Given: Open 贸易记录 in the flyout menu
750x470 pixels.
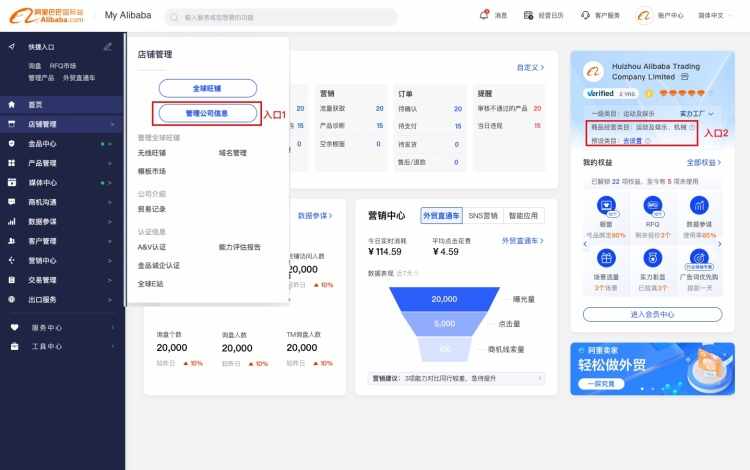Looking at the screenshot, I should click(152, 209).
